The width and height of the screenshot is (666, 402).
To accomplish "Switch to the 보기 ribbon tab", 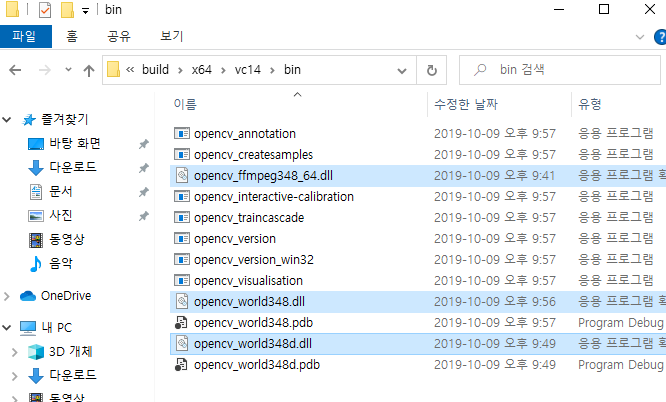I will (172, 37).
